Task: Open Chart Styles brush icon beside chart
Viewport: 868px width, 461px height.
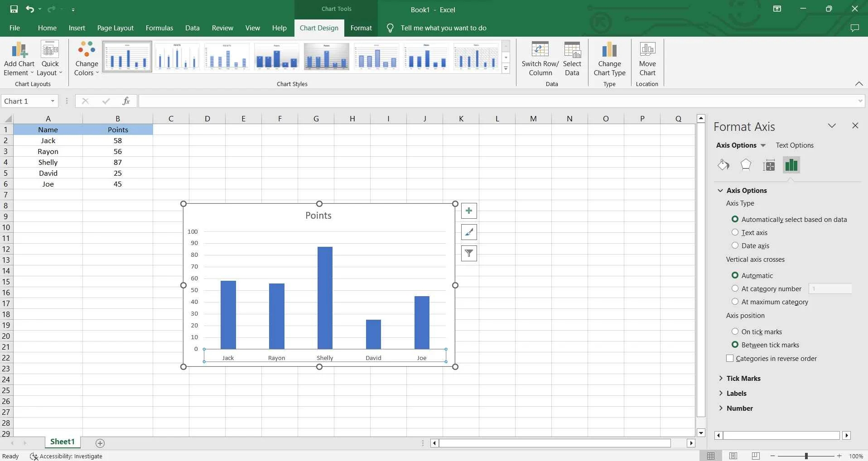Action: click(468, 232)
